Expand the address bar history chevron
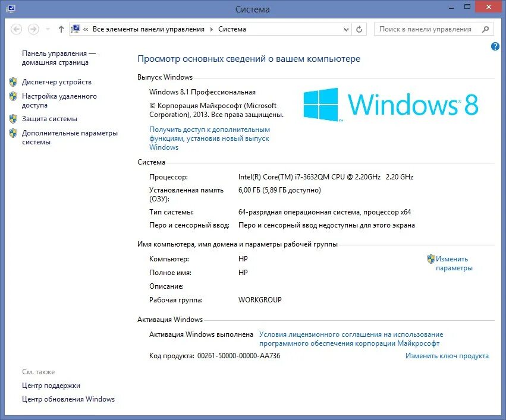Screen dimensions: 506x420 click(346, 29)
